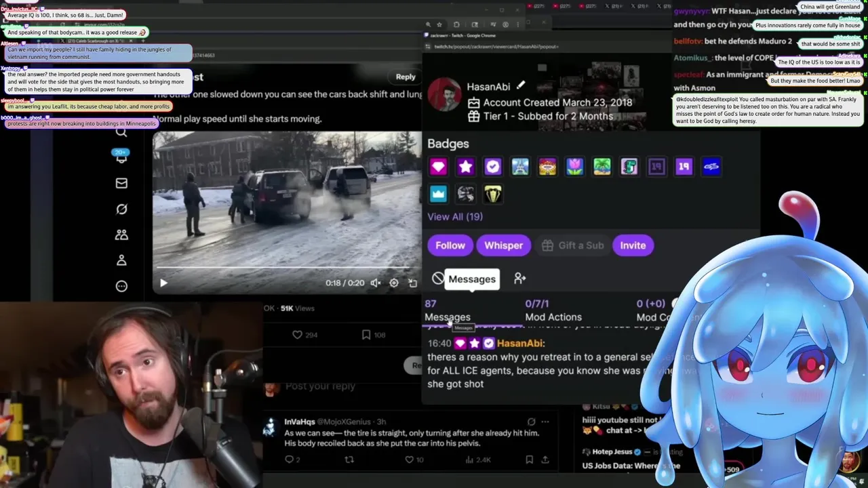Share the InVaHqs comment
This screenshot has width=868, height=488.
(x=545, y=460)
